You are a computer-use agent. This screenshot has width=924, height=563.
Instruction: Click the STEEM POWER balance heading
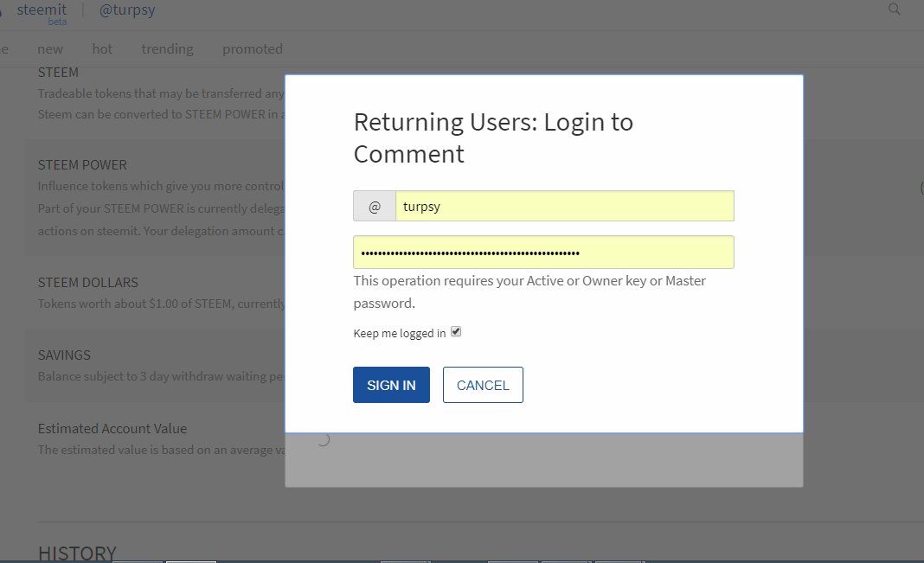tap(82, 165)
